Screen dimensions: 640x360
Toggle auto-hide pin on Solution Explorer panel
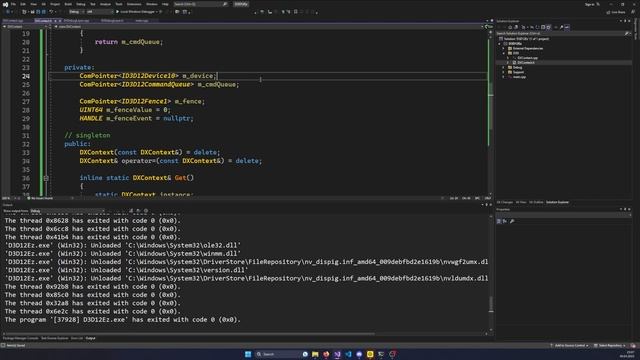(625, 21)
